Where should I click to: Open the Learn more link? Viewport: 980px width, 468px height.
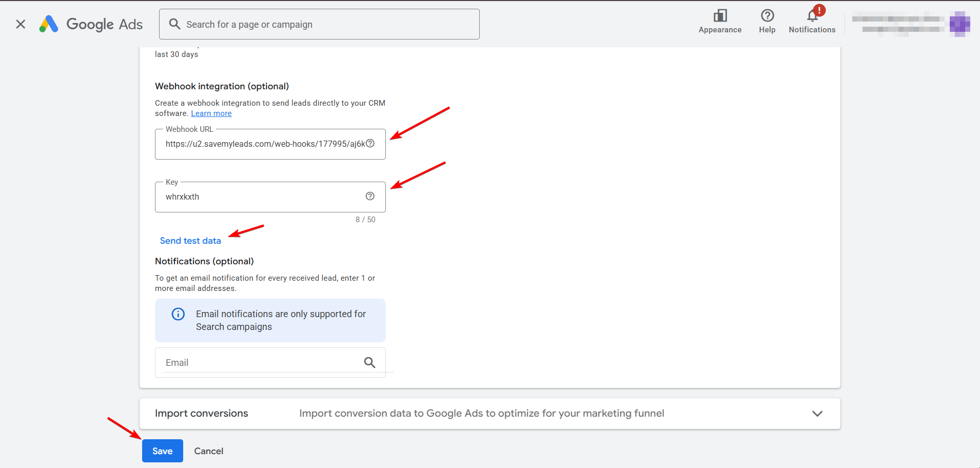(x=211, y=113)
